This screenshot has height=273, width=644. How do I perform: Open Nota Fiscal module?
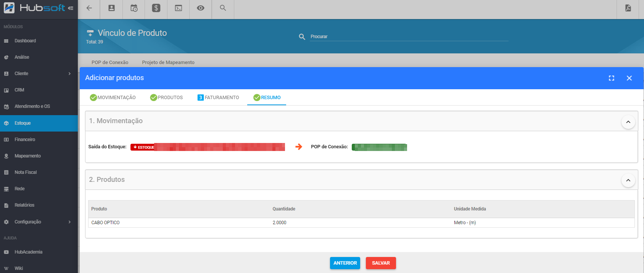coord(26,172)
